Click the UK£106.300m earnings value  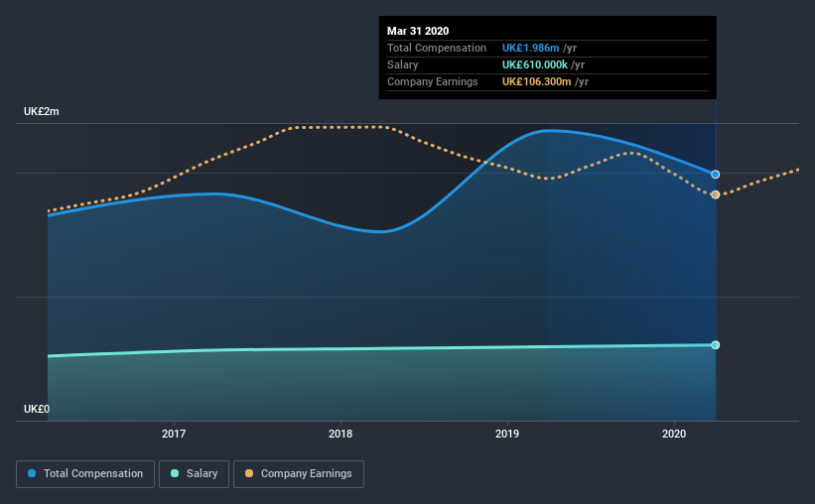(536, 81)
